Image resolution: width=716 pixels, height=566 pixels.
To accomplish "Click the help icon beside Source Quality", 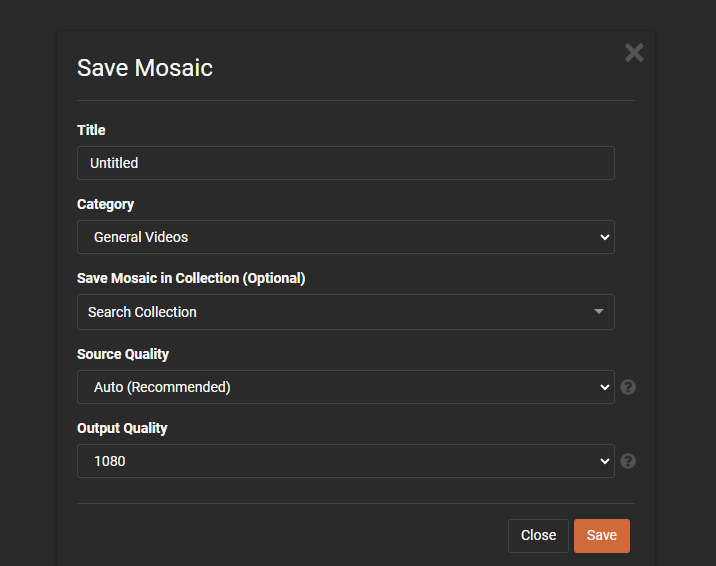I will tap(628, 387).
